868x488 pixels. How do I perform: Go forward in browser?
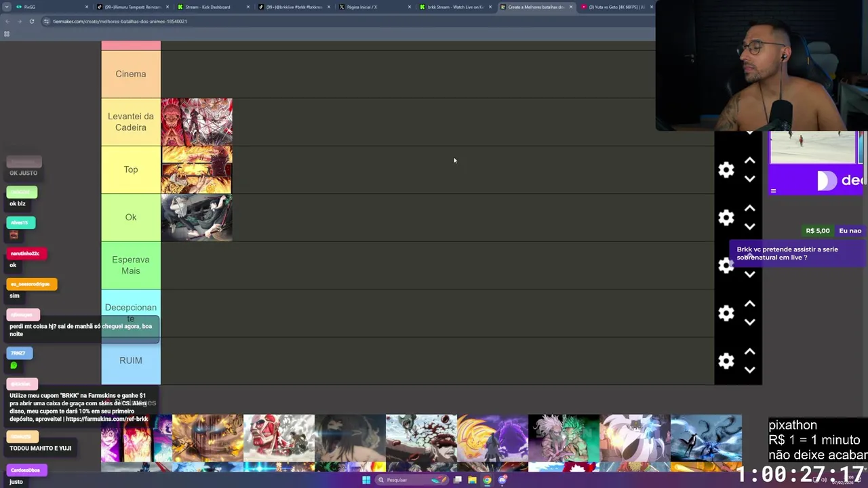point(19,21)
